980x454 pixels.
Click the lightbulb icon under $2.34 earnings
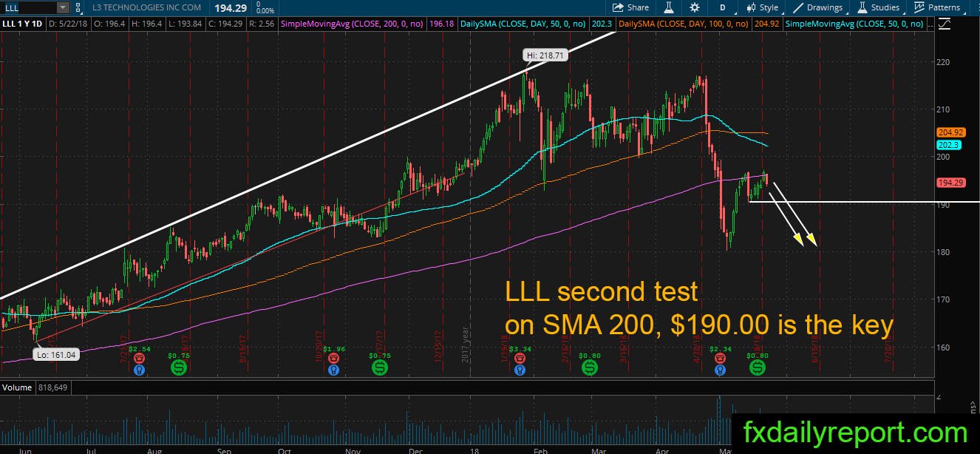click(720, 369)
